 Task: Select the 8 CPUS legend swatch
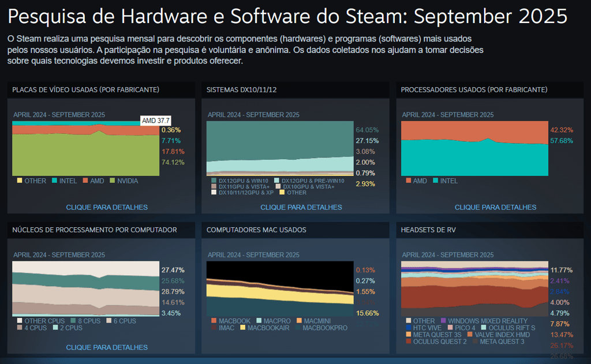[73, 321]
